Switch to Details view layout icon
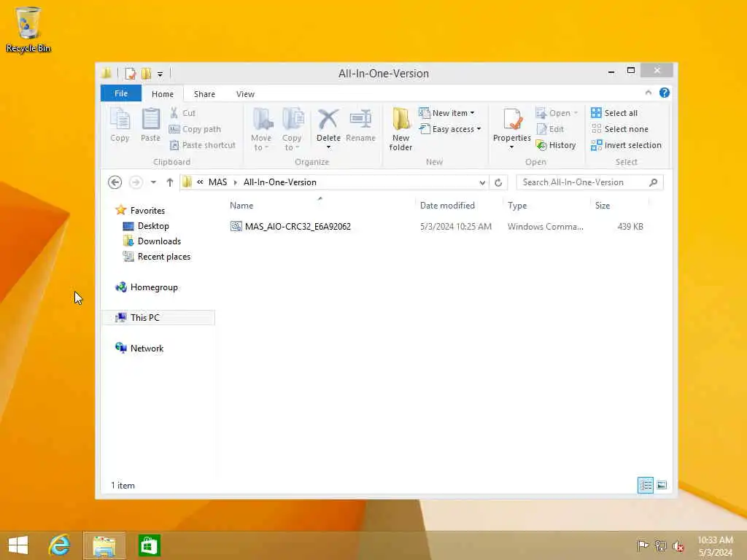Image resolution: width=747 pixels, height=560 pixels. point(646,485)
